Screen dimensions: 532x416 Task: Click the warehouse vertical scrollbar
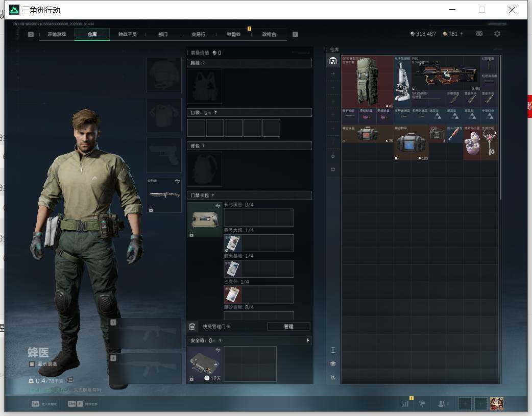click(x=500, y=127)
